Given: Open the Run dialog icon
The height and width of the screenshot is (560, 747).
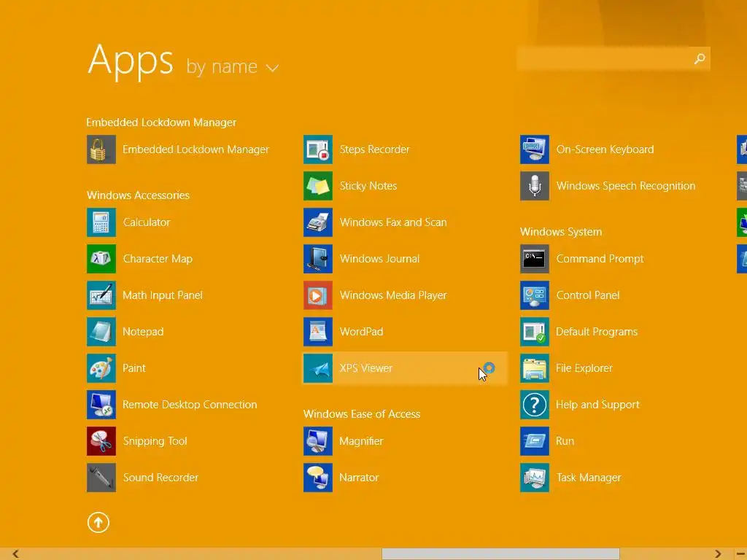Looking at the screenshot, I should pyautogui.click(x=535, y=441).
